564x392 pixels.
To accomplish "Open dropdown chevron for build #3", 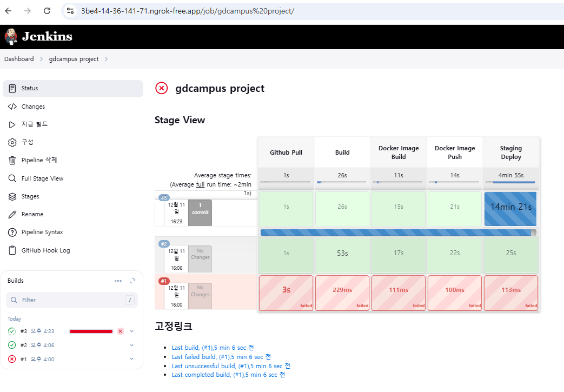I will (131, 331).
